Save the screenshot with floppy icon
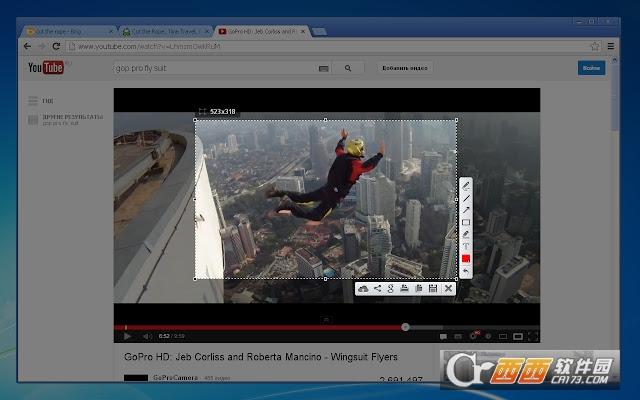 [x=433, y=289]
